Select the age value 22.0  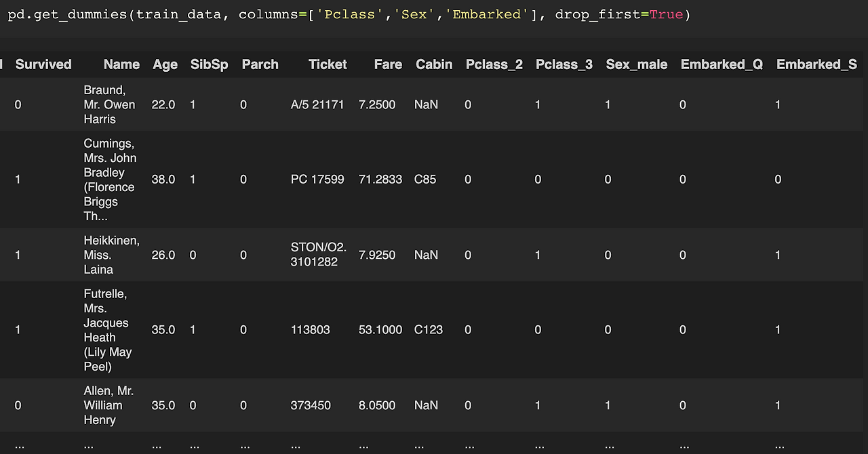pyautogui.click(x=163, y=104)
